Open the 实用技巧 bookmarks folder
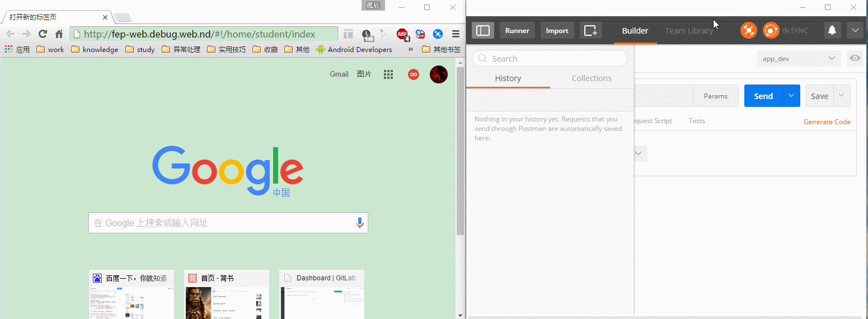868x319 pixels. point(227,49)
